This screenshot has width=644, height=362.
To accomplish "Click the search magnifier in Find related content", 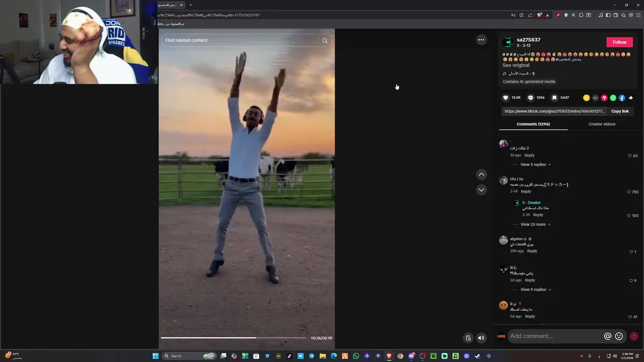I will click(325, 40).
